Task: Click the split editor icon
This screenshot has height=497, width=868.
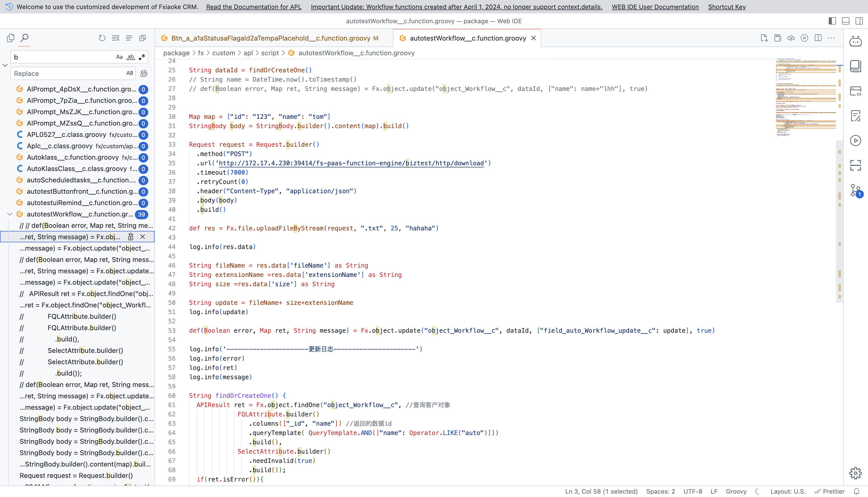Action: pyautogui.click(x=818, y=38)
